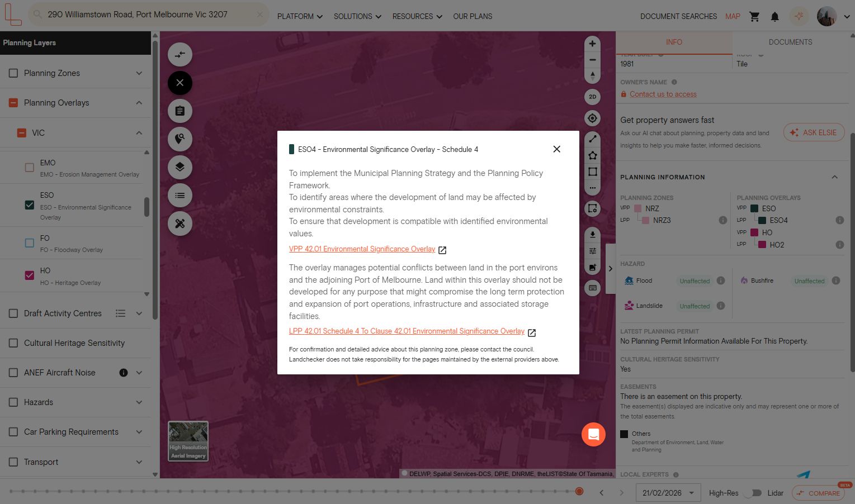Select the line measure tool

pos(593,139)
